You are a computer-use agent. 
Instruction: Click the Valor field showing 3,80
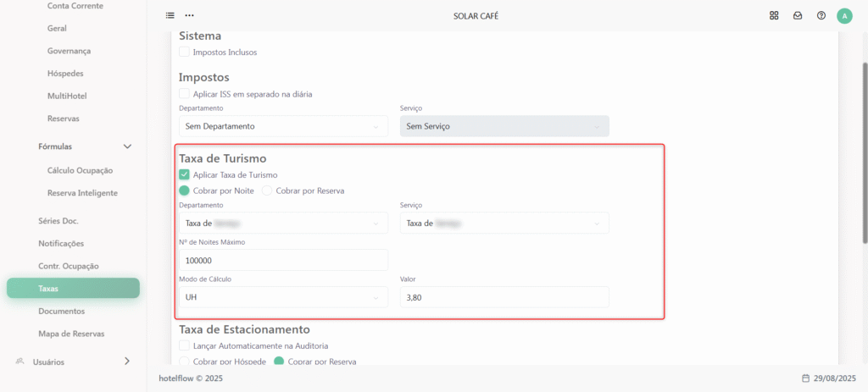(x=504, y=297)
